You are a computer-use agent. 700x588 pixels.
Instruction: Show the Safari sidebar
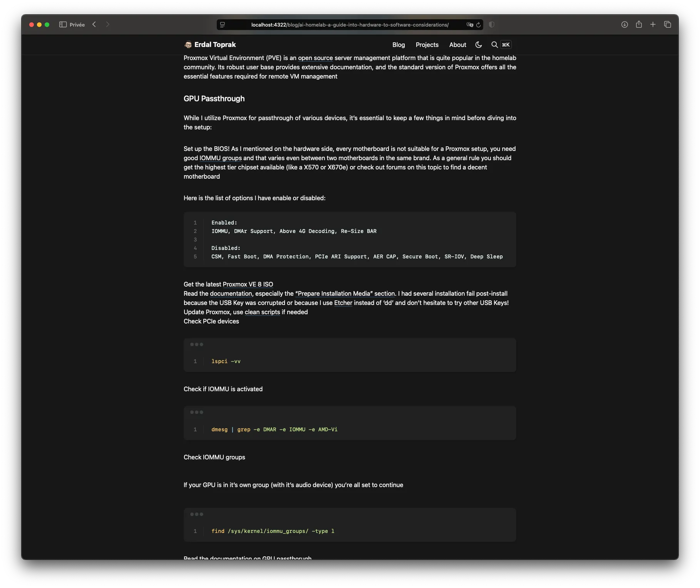(63, 24)
